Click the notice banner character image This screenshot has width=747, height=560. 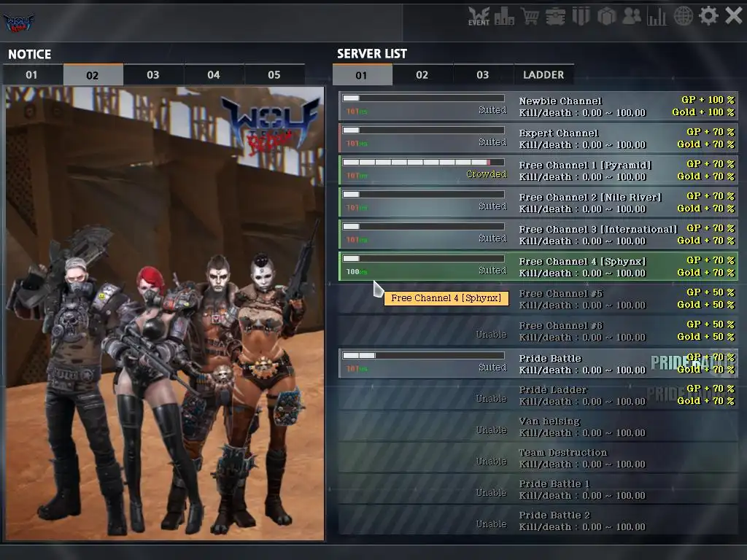pyautogui.click(x=164, y=314)
